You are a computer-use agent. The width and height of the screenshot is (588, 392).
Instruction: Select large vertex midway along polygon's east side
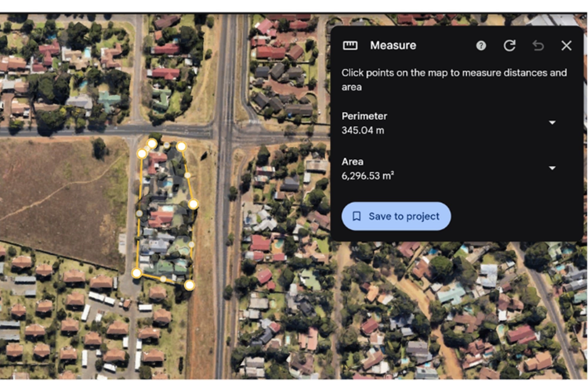point(193,204)
